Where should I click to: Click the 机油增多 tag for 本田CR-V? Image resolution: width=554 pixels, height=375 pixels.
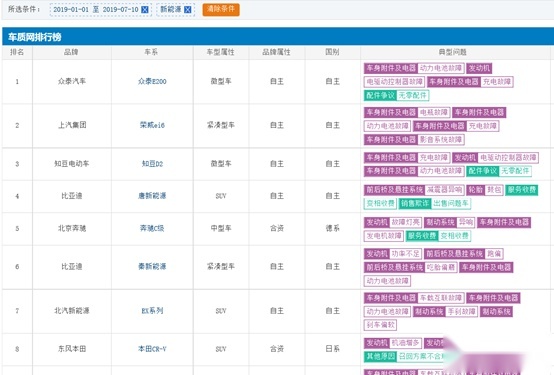406,343
